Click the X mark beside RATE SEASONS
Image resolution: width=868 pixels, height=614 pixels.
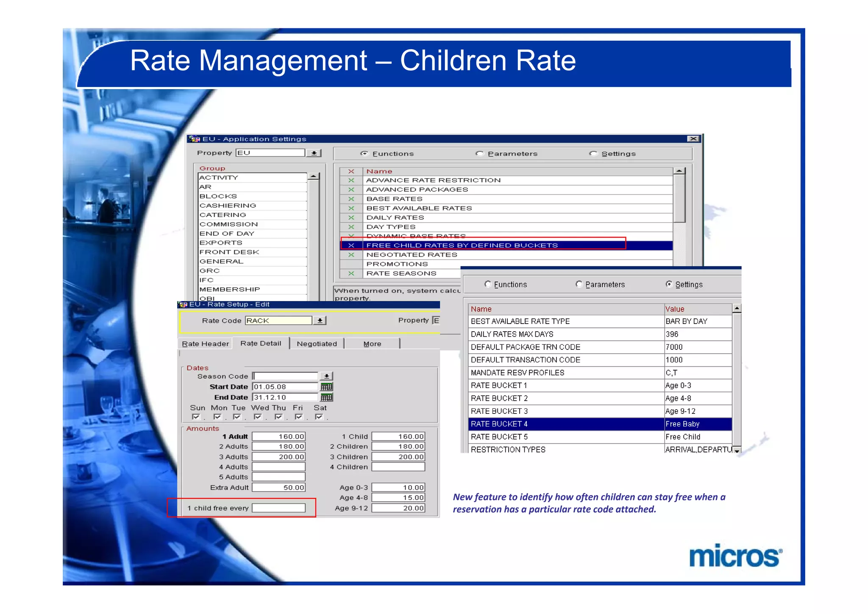tap(351, 274)
